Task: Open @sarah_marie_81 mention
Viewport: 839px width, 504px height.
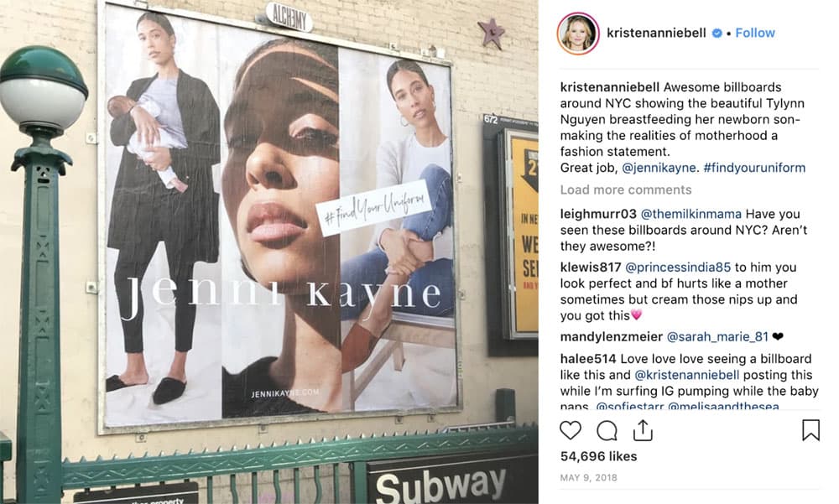Action: point(717,336)
